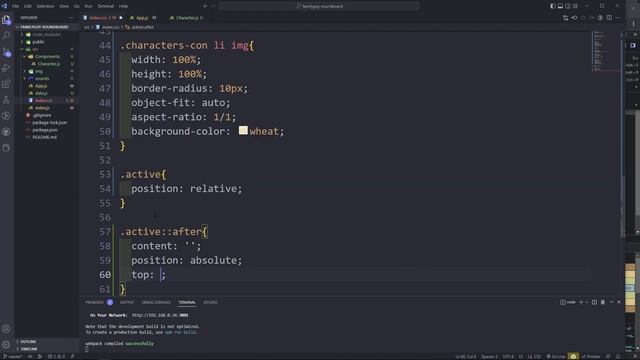Close the terminal panel
The image size is (640, 360).
pyautogui.click(x=619, y=302)
